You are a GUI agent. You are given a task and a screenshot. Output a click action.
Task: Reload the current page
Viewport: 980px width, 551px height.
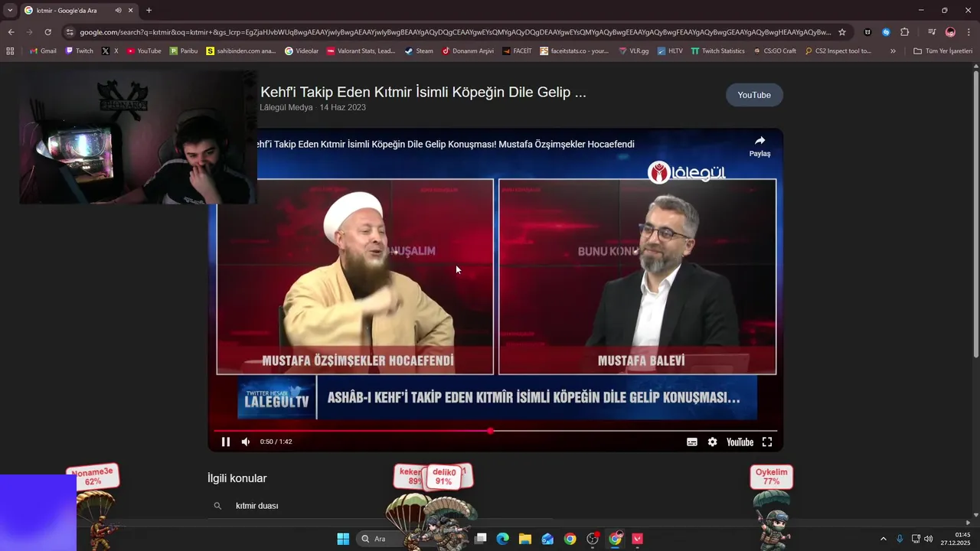[x=47, y=32]
